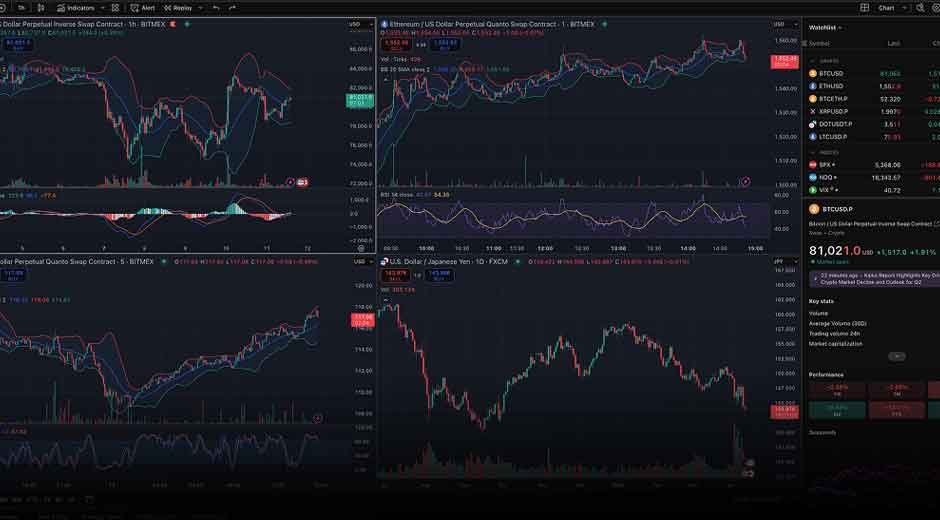This screenshot has height=520, width=940.
Task: Click the green current price label on Bitcoin axis
Action: pos(359,101)
